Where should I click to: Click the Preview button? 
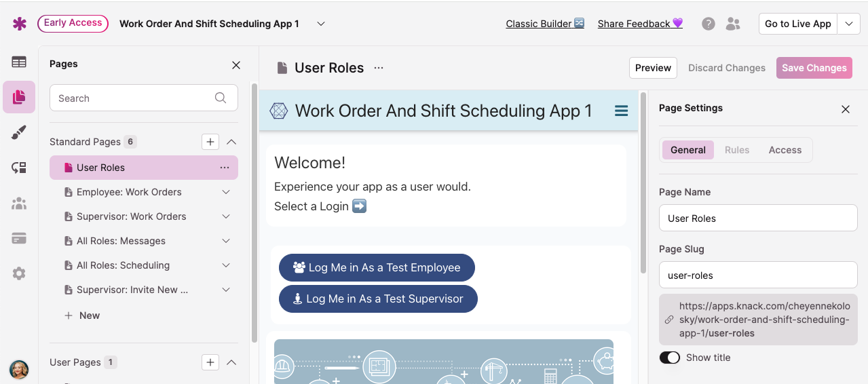point(653,68)
